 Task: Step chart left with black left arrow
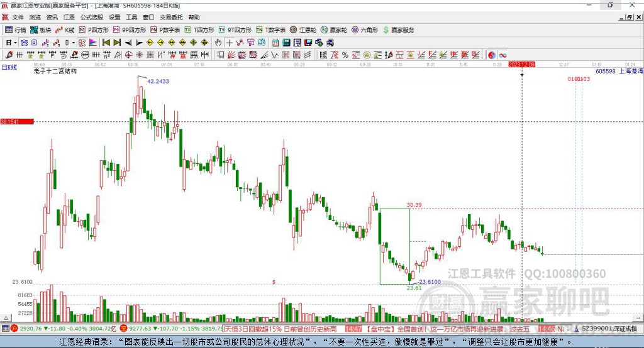pyautogui.click(x=128, y=43)
